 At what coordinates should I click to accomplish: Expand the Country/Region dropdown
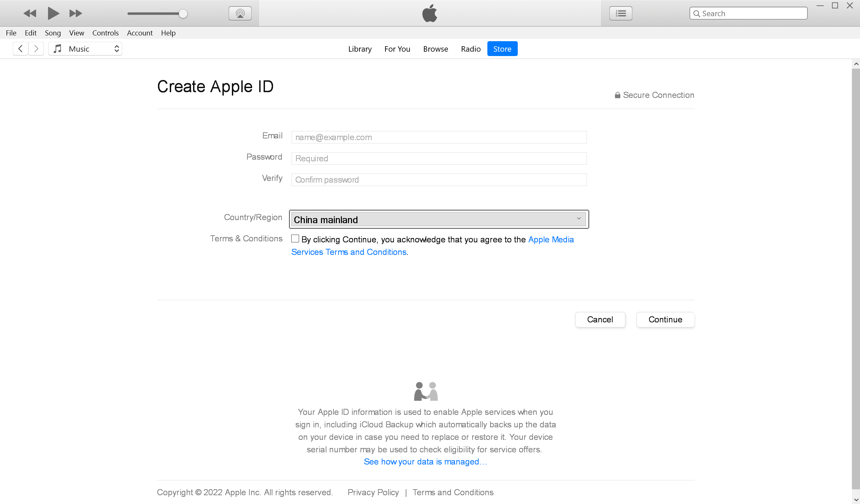pyautogui.click(x=438, y=219)
